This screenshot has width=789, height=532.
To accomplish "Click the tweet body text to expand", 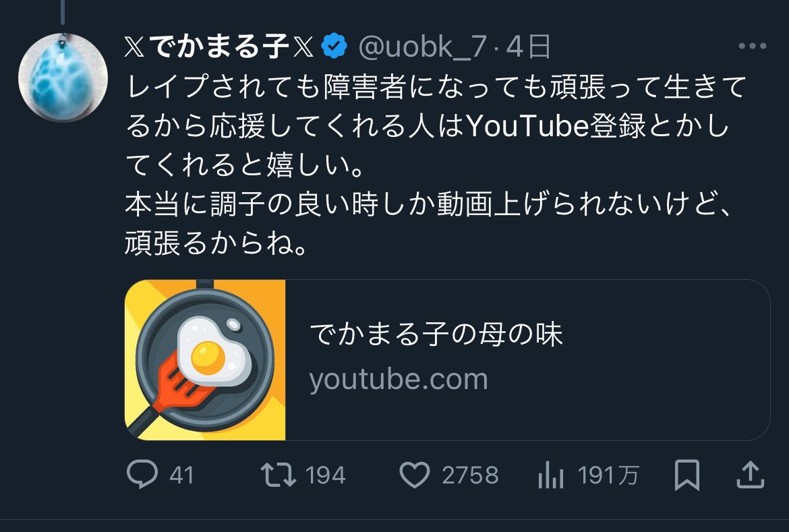I will [436, 165].
